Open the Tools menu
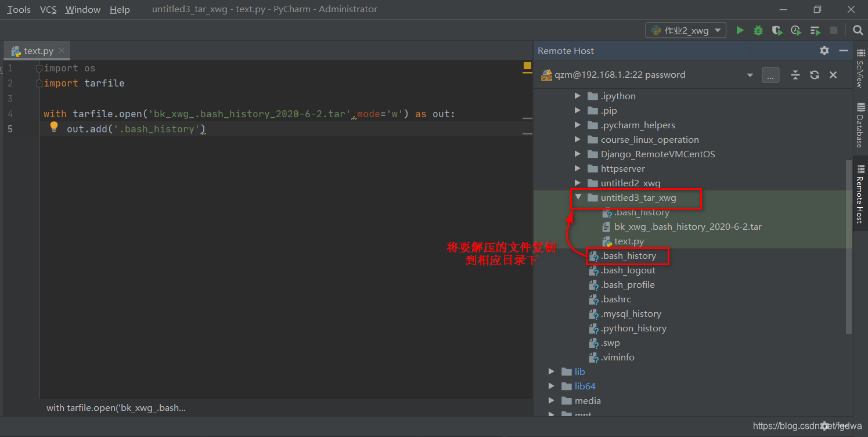The image size is (868, 437). tap(19, 9)
